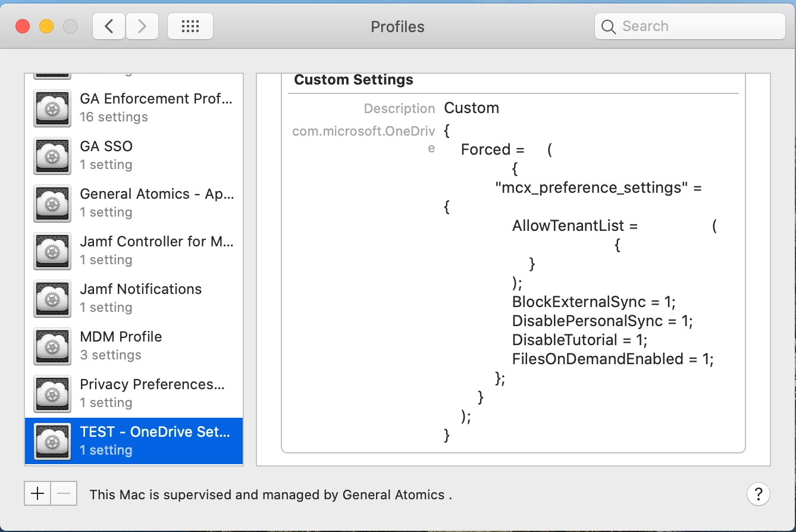The width and height of the screenshot is (796, 532).
Task: Select "MDM Profile" name text
Action: point(121,337)
